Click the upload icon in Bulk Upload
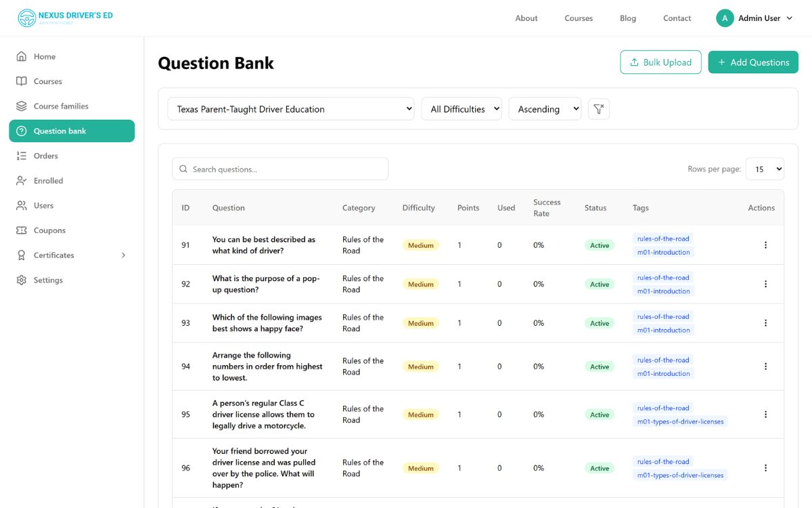This screenshot has height=508, width=812. (634, 62)
